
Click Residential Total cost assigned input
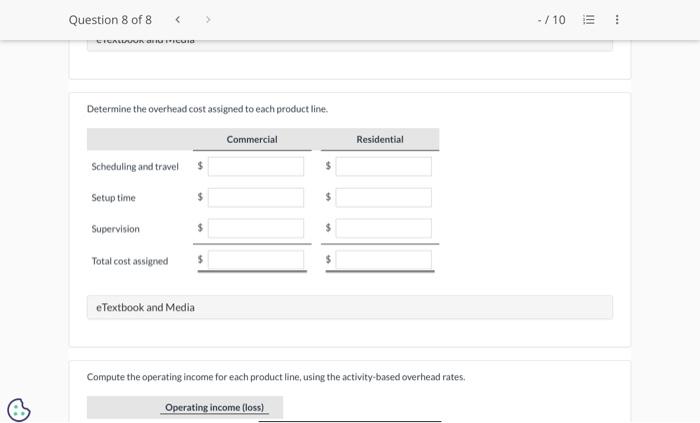point(383,260)
